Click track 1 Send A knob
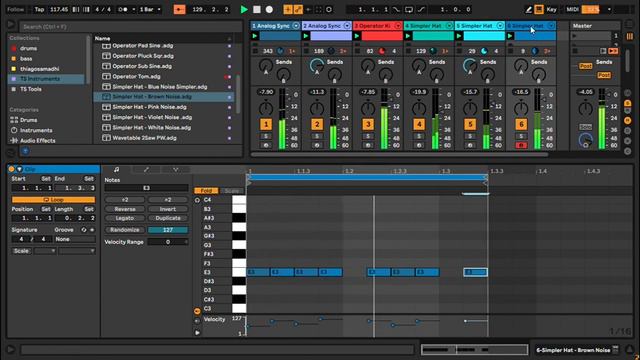640x360 pixels. click(x=266, y=65)
